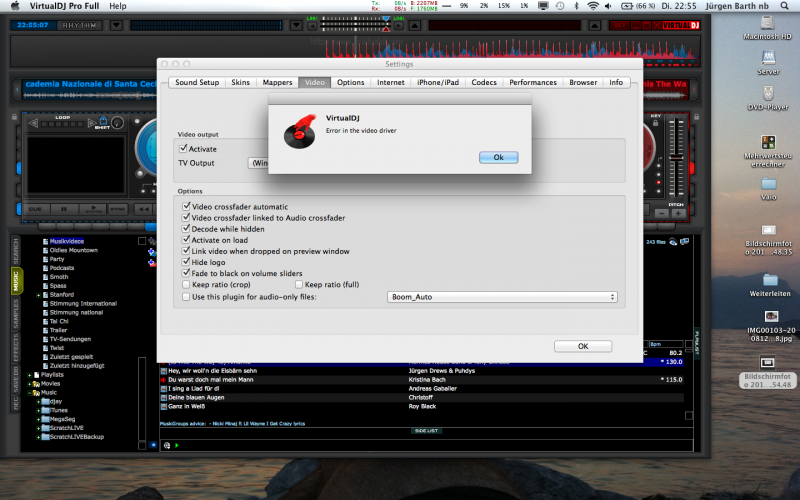Select the Musikvideos playlist
The width and height of the screenshot is (800, 500).
pyautogui.click(x=67, y=241)
